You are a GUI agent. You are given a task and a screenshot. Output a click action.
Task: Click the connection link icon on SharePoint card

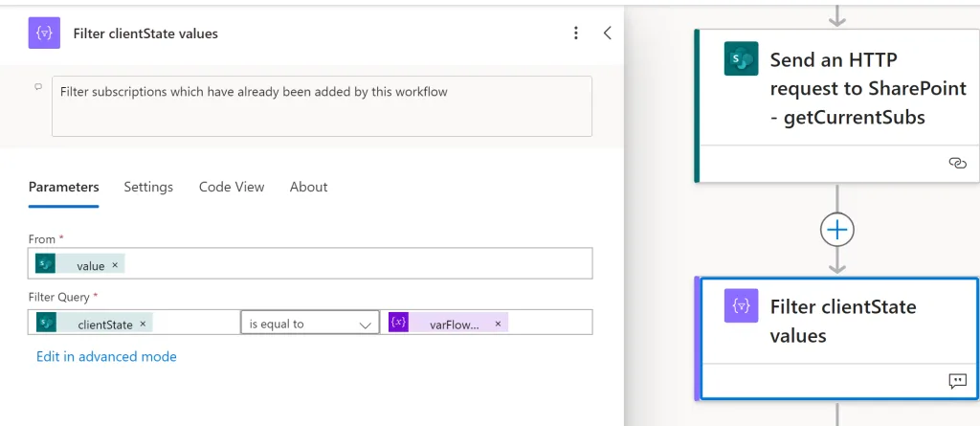(x=957, y=164)
